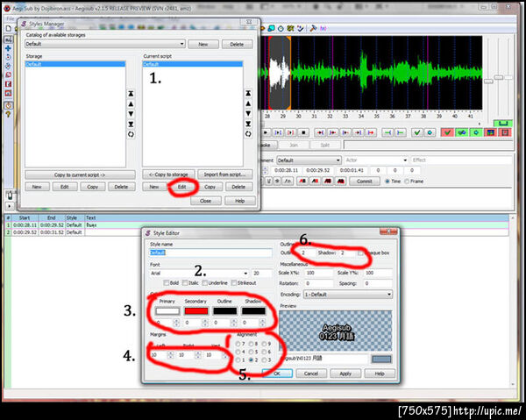Click wrench options icon in toolbar
The height and width of the screenshot is (420, 526).
[313, 29]
